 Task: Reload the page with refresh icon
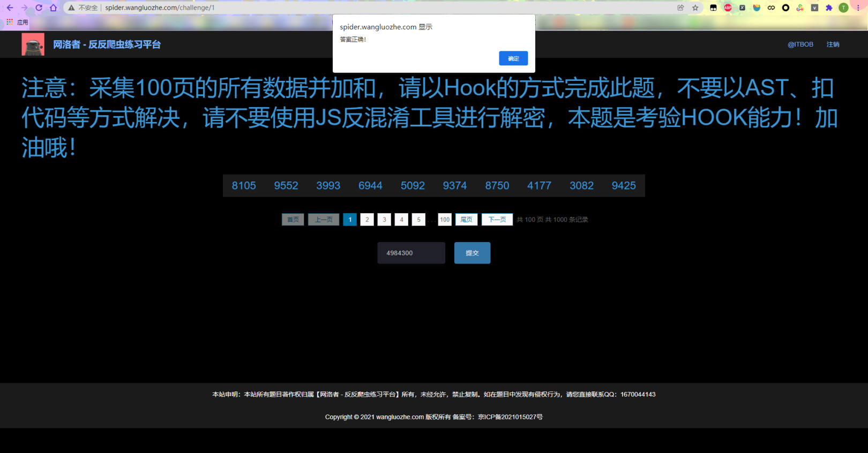click(x=39, y=7)
